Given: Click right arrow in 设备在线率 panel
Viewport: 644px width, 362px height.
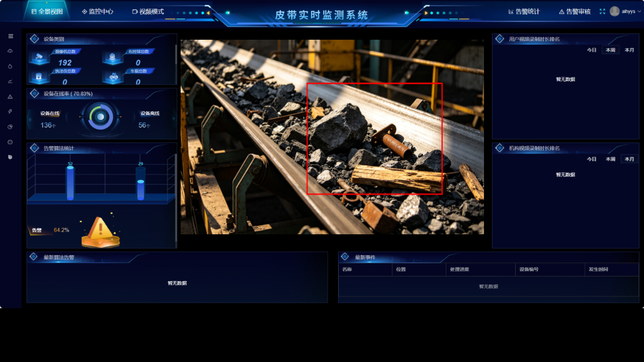Looking at the screenshot, I should tap(174, 118).
